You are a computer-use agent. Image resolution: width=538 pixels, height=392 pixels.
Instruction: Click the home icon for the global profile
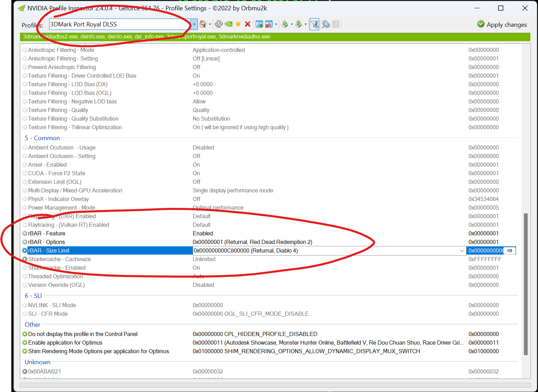tap(203, 24)
